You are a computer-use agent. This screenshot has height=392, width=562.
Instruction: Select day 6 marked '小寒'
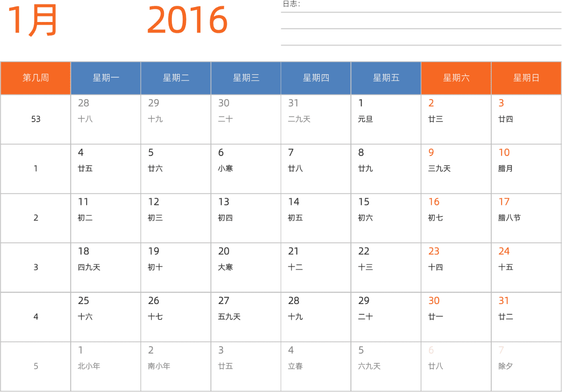coord(246,169)
